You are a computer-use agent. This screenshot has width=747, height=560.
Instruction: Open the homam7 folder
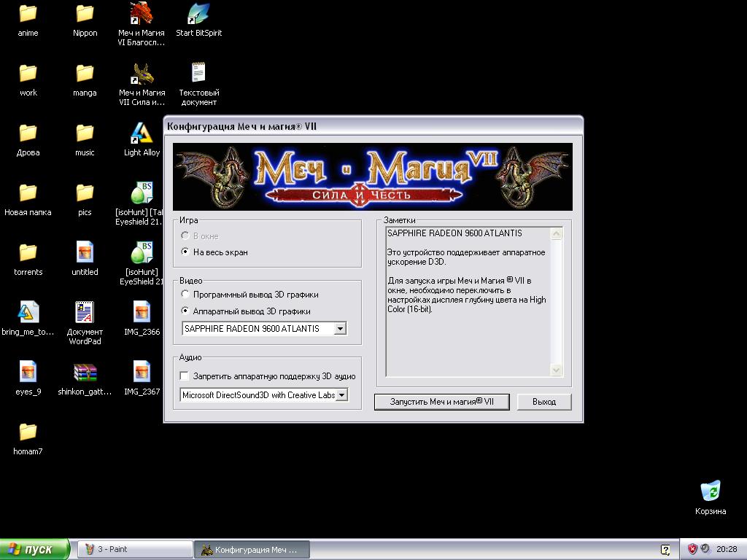click(28, 433)
